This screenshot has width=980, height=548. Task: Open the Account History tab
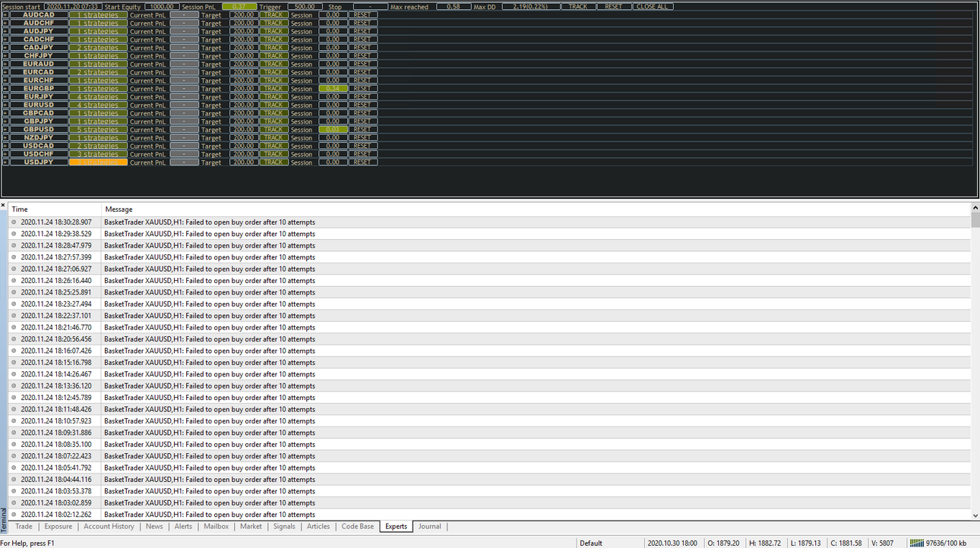(x=109, y=527)
